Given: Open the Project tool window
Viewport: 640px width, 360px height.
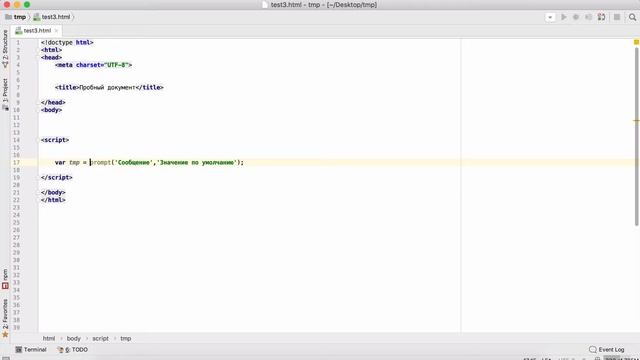Looking at the screenshot, I should pos(5,94).
